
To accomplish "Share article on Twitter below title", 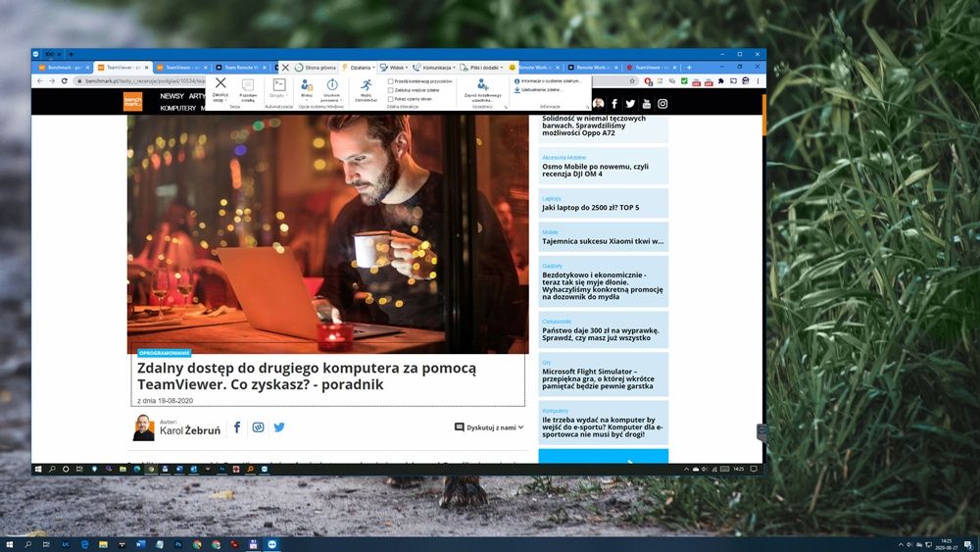I will [x=279, y=427].
